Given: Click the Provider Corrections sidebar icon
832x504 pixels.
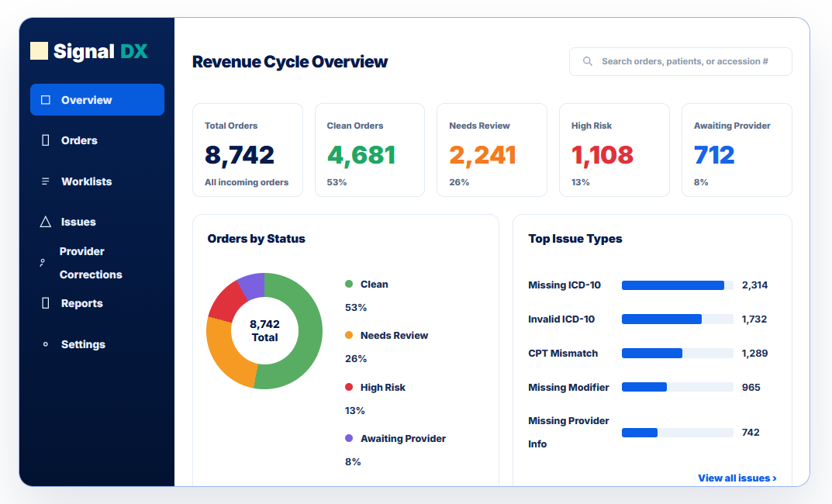Looking at the screenshot, I should pos(43,263).
